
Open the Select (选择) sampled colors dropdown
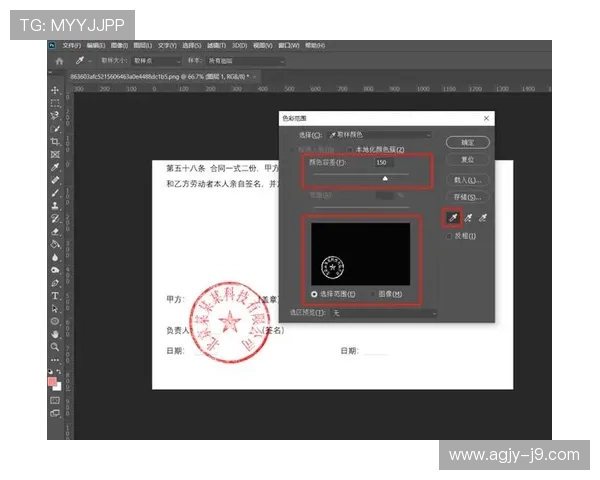[x=380, y=135]
